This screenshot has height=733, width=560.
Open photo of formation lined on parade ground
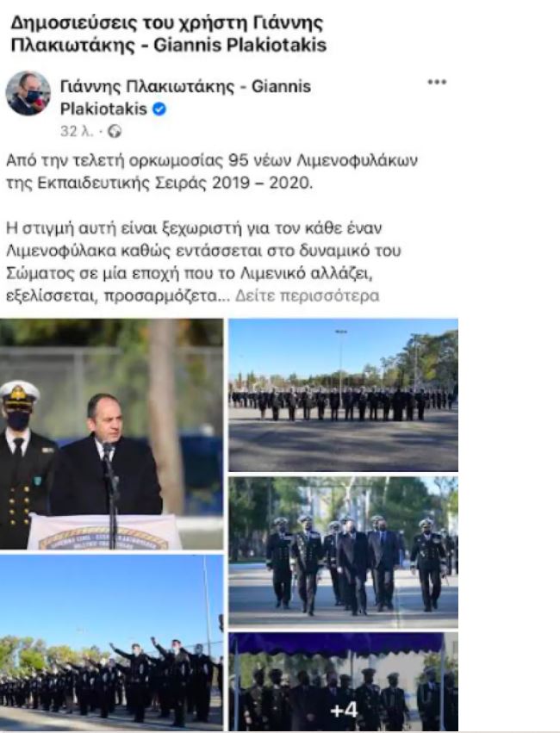pos(343,395)
